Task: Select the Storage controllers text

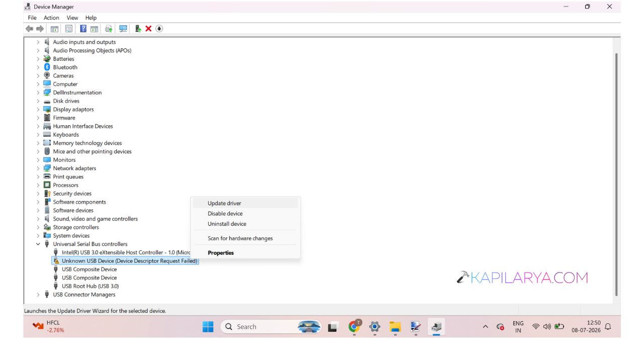Action: click(76, 227)
